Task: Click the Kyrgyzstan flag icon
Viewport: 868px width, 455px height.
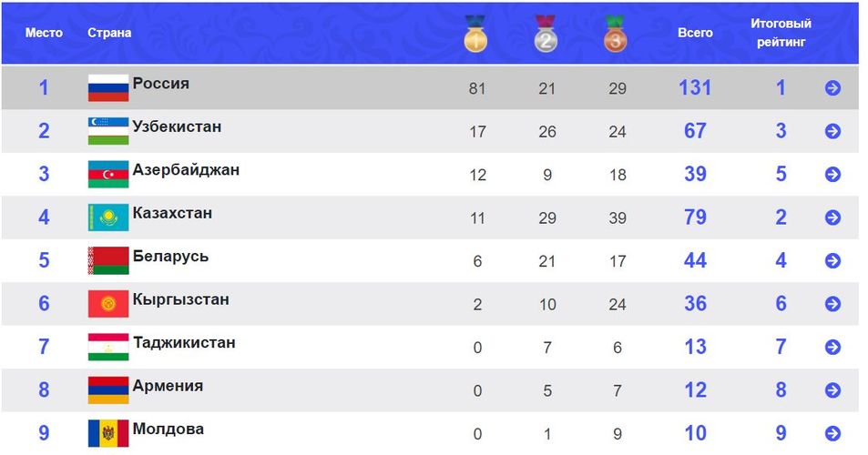Action: click(x=107, y=304)
